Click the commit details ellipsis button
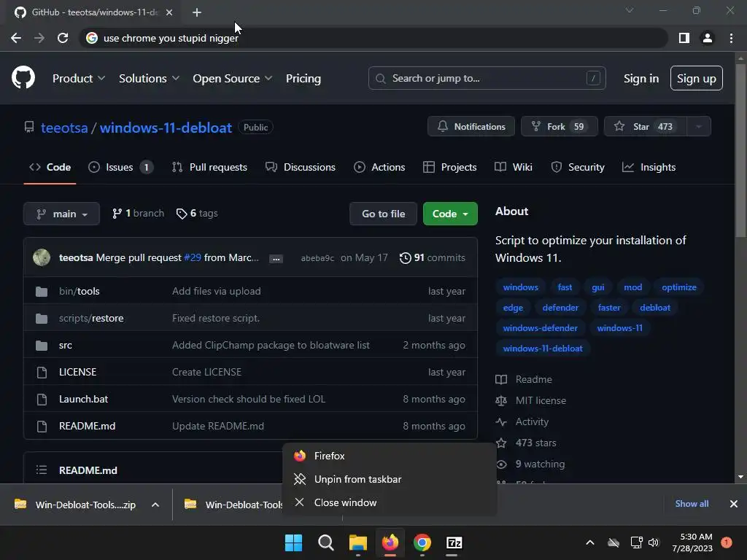 [276, 259]
